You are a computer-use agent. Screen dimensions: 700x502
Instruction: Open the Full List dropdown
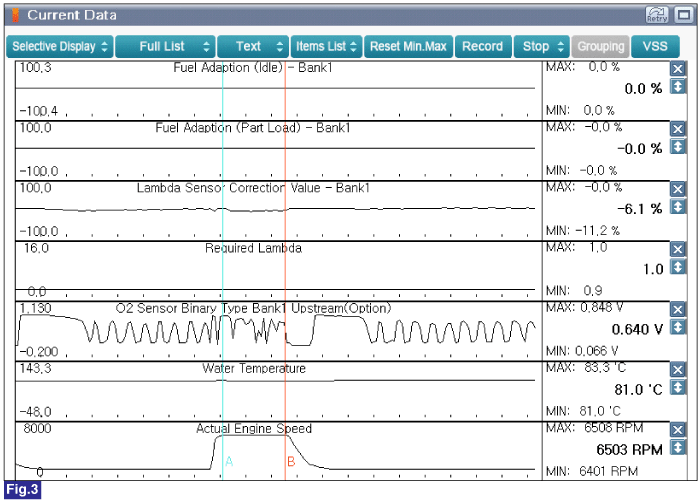(x=165, y=46)
